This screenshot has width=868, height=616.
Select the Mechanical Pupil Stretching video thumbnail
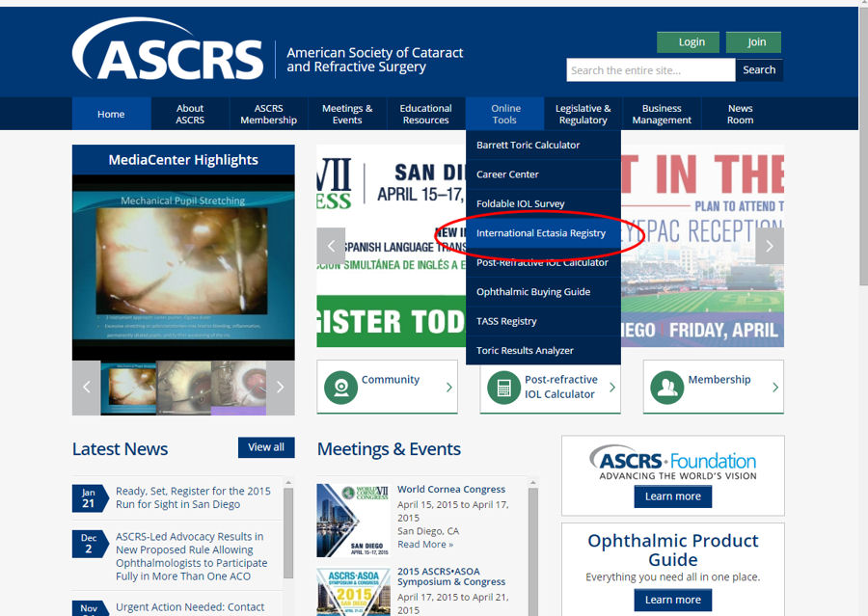127,388
